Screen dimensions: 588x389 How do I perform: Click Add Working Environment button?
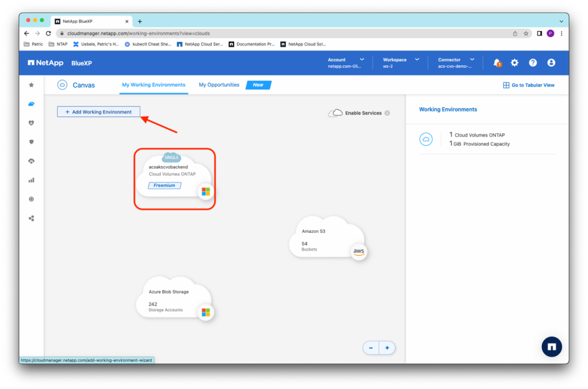click(x=98, y=112)
